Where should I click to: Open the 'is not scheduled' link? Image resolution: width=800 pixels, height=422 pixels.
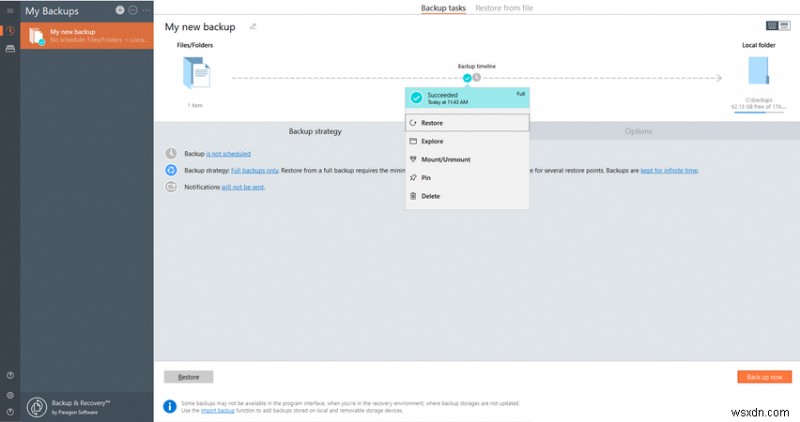coord(228,154)
